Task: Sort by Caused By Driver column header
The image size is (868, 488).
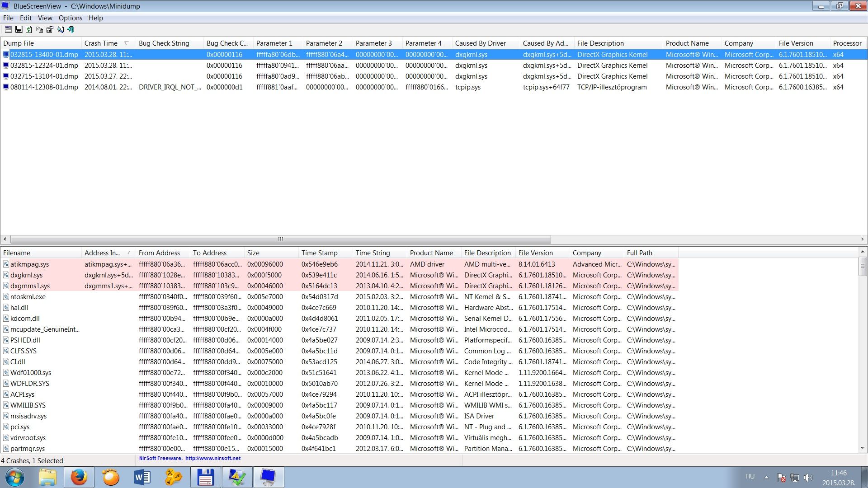Action: 486,43
